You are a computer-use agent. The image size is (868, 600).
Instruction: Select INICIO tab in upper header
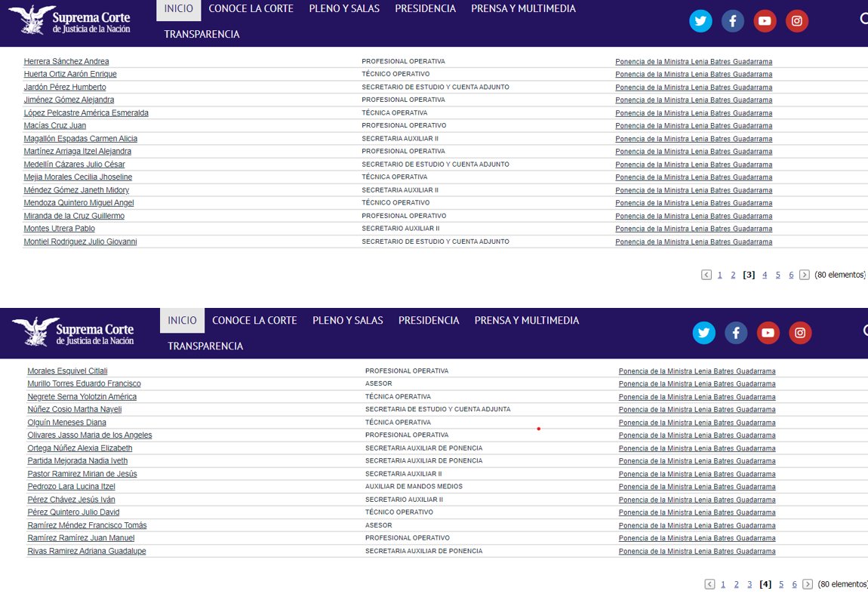point(178,9)
